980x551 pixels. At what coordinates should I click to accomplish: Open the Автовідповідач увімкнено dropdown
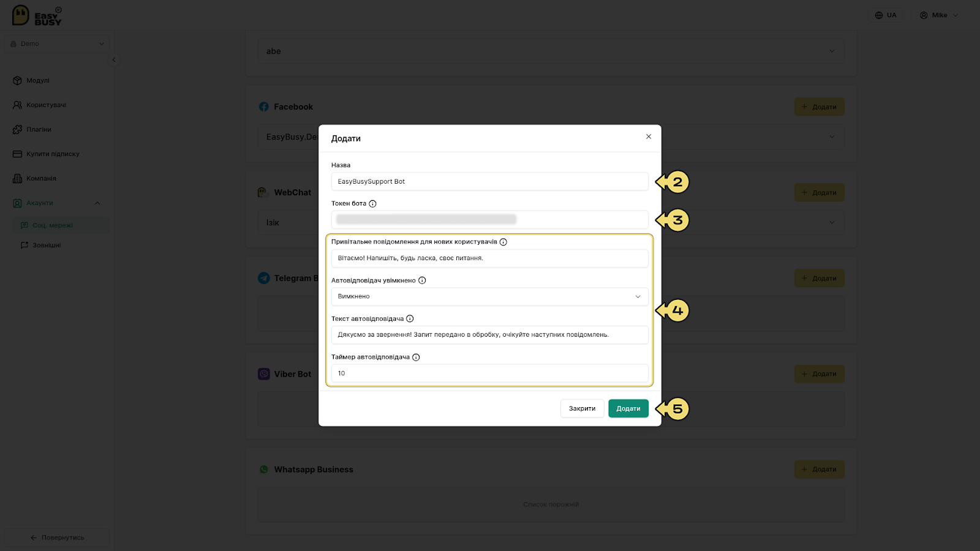pyautogui.click(x=490, y=296)
